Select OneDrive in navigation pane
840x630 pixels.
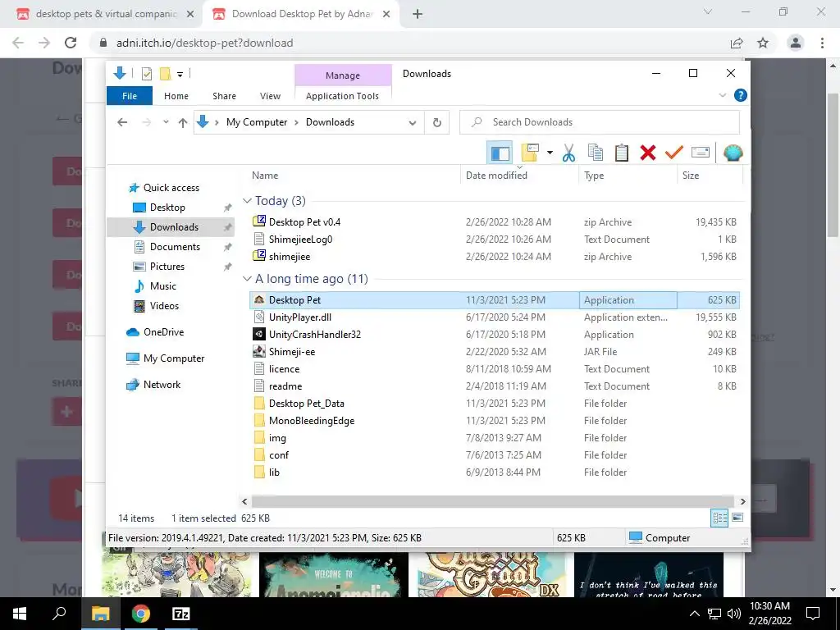coord(163,332)
